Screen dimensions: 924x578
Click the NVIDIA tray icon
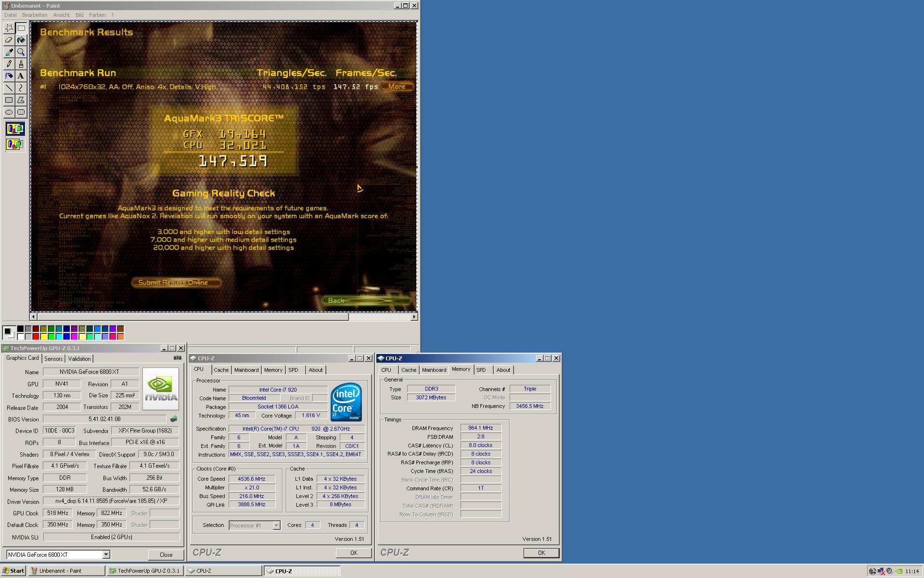[898, 571]
